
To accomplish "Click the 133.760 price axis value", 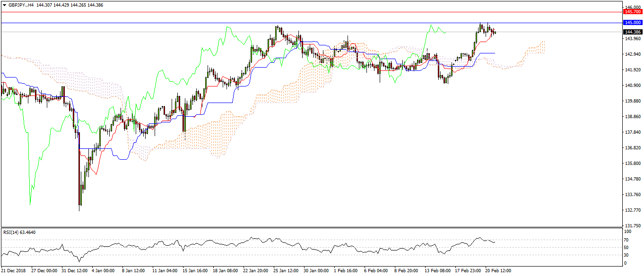I will (632, 195).
